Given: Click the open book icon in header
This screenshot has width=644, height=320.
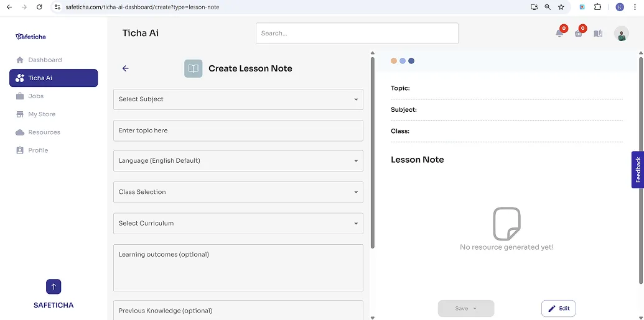Looking at the screenshot, I should 598,33.
